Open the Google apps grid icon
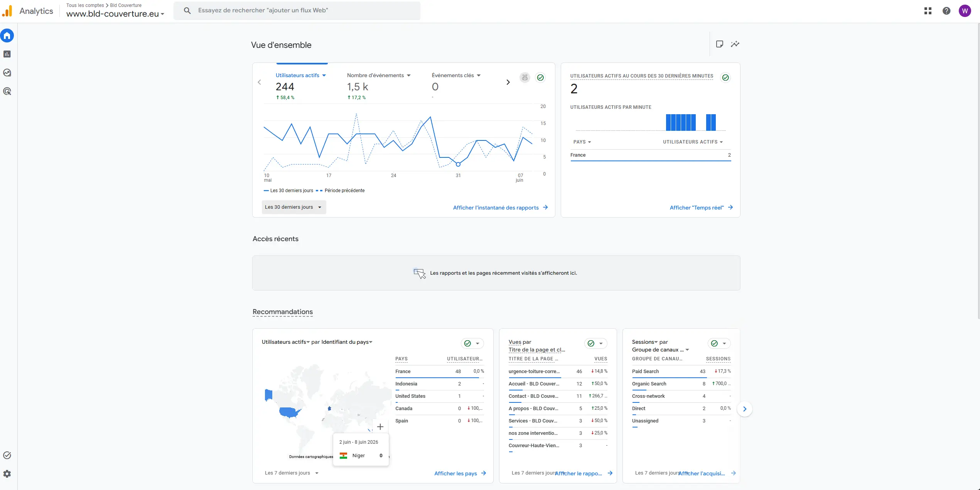The width and height of the screenshot is (980, 490). 928,11
